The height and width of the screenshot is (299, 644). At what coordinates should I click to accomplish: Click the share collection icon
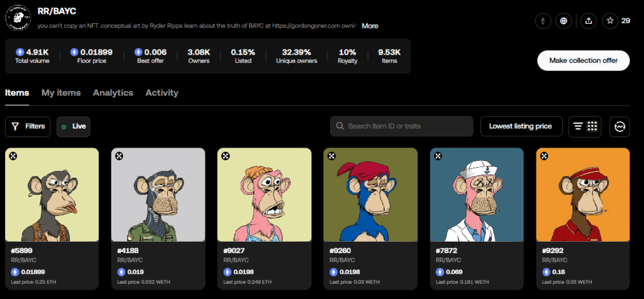pyautogui.click(x=588, y=21)
